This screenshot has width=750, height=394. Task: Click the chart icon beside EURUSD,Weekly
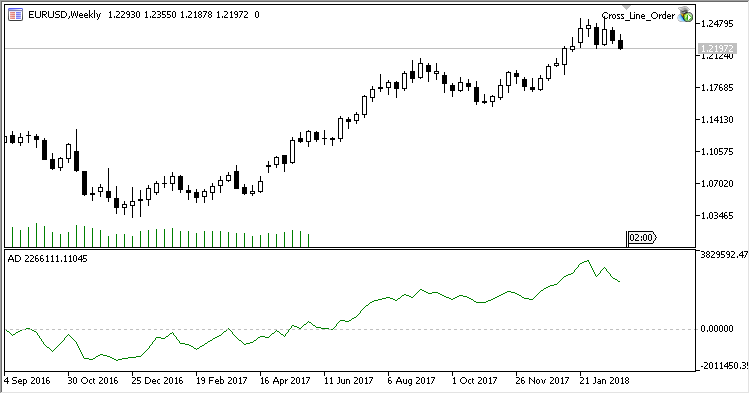coord(15,15)
